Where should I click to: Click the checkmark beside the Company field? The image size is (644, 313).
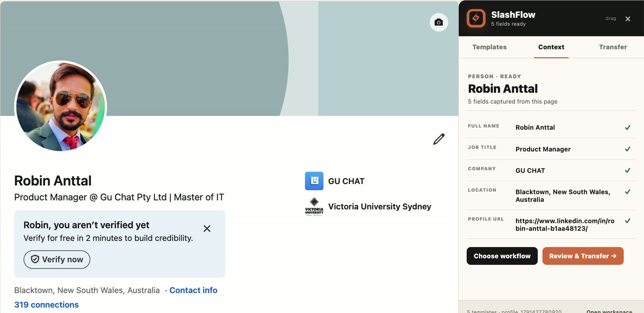click(628, 170)
